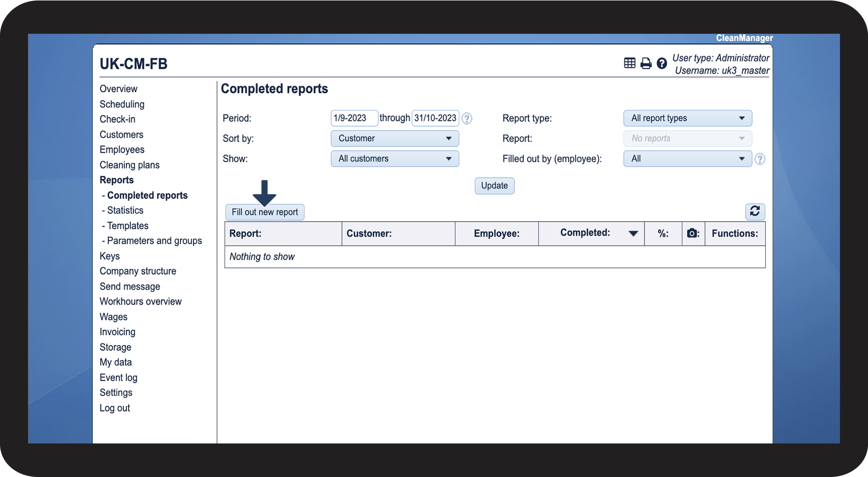The width and height of the screenshot is (868, 477).
Task: Expand Filled out by employee dropdown
Action: tap(687, 159)
